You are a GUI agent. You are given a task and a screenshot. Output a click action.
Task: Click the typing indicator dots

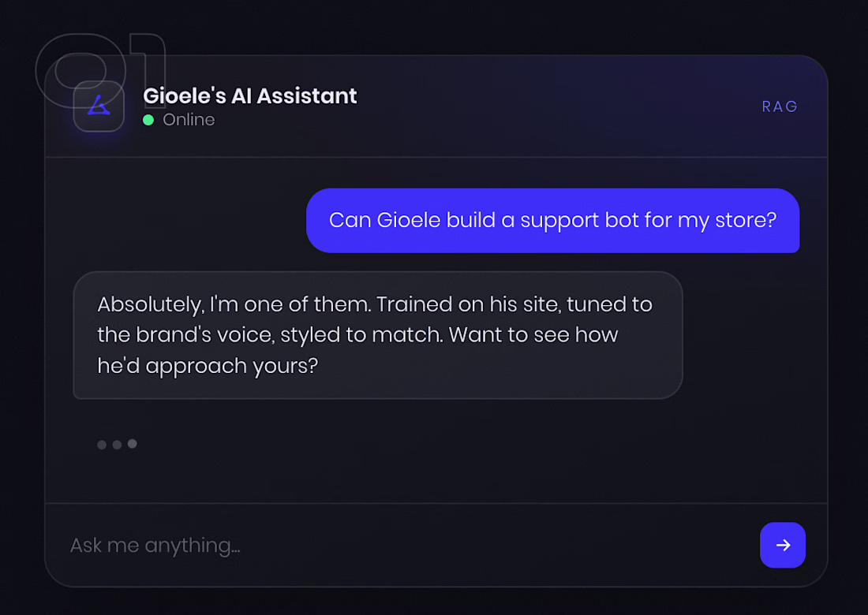tap(117, 444)
